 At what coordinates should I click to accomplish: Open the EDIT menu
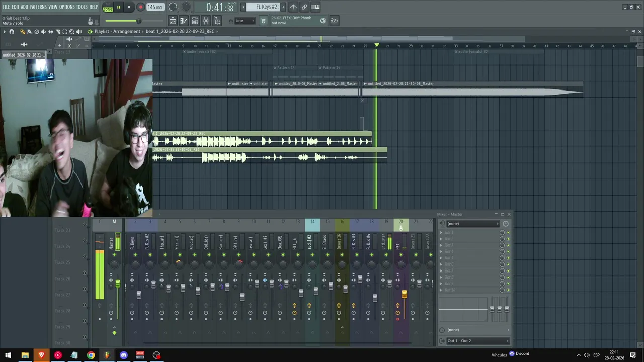pos(16,7)
